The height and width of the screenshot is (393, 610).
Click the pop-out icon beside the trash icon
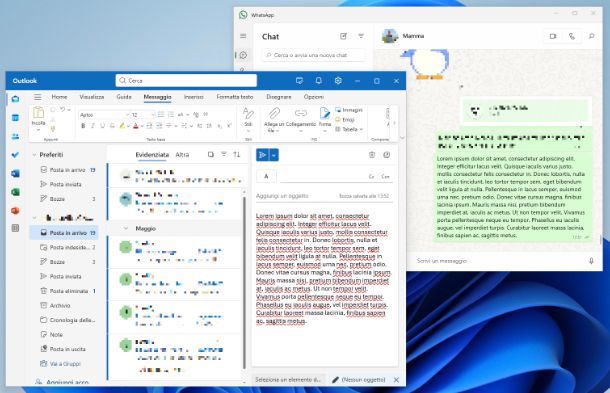(x=386, y=155)
